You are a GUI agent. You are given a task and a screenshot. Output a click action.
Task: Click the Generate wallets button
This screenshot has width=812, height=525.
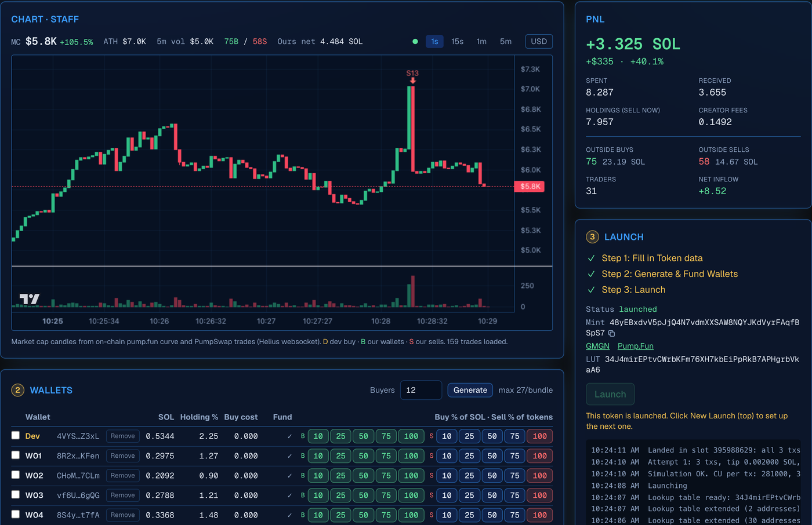tap(470, 391)
